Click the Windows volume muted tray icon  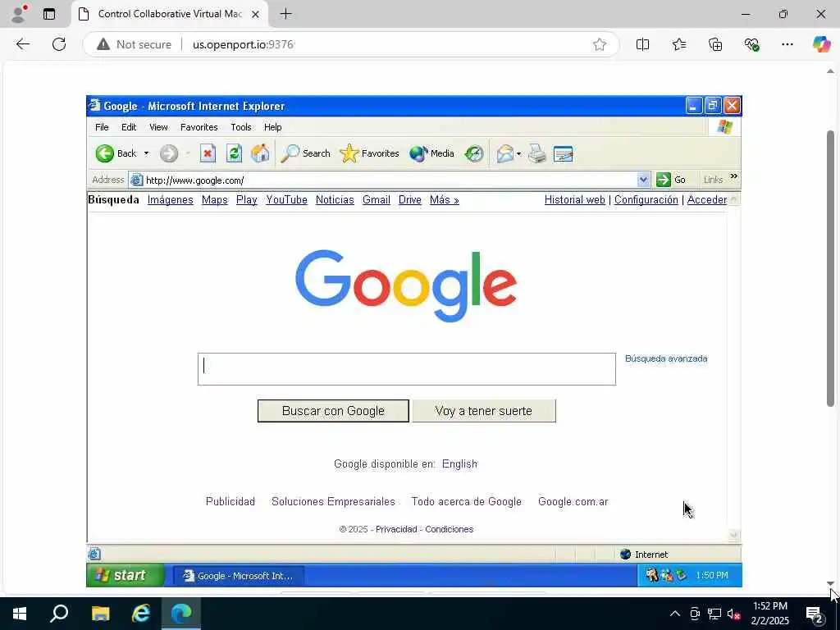734,614
